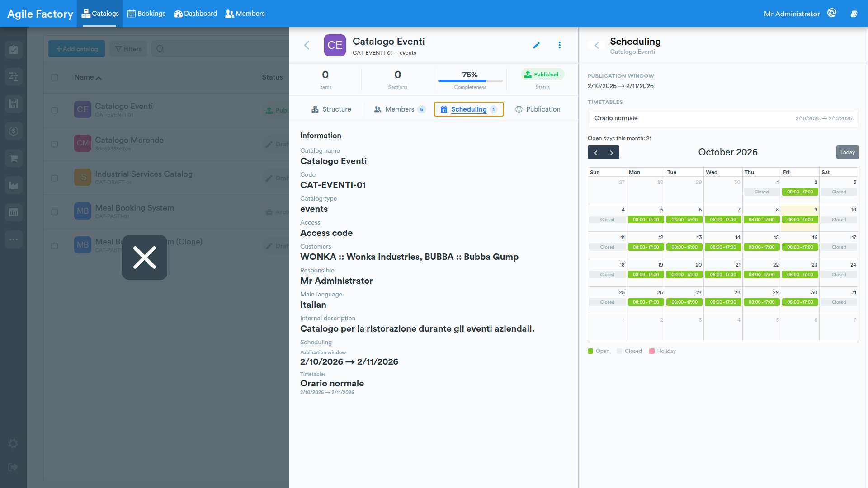Click the green Open legend swatch
This screenshot has height=488, width=868.
point(590,351)
